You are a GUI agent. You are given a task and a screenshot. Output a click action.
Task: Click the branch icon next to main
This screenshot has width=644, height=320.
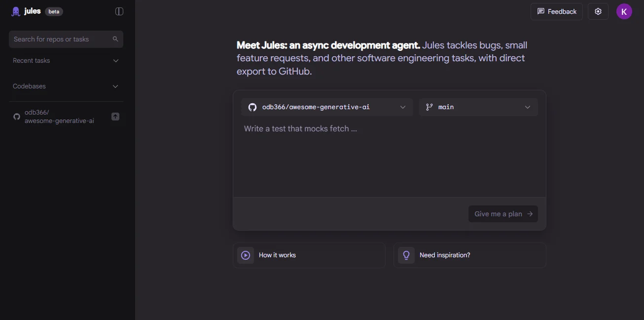pos(429,107)
